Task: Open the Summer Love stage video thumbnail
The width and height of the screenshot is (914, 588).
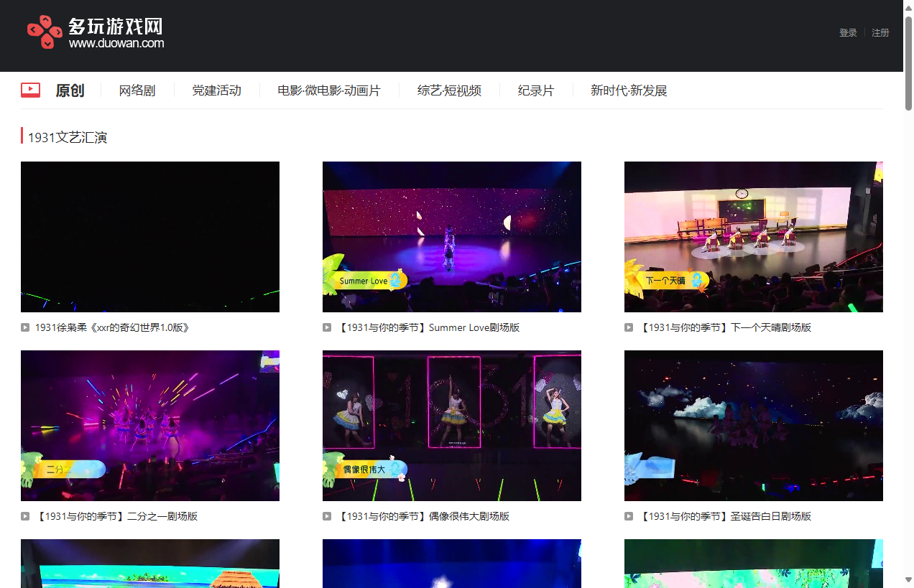Action: click(x=451, y=236)
